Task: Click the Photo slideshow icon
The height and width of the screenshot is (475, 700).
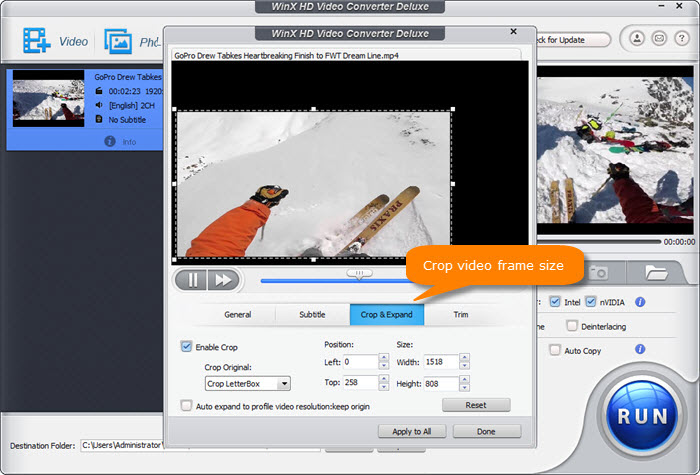Action: click(119, 42)
